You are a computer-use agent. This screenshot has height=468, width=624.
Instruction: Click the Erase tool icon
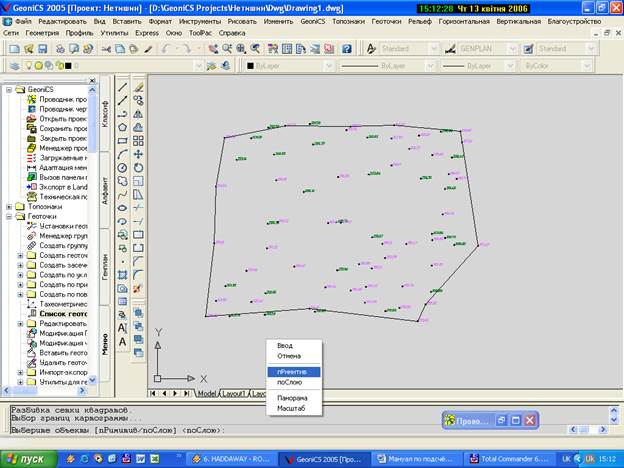tap(139, 87)
